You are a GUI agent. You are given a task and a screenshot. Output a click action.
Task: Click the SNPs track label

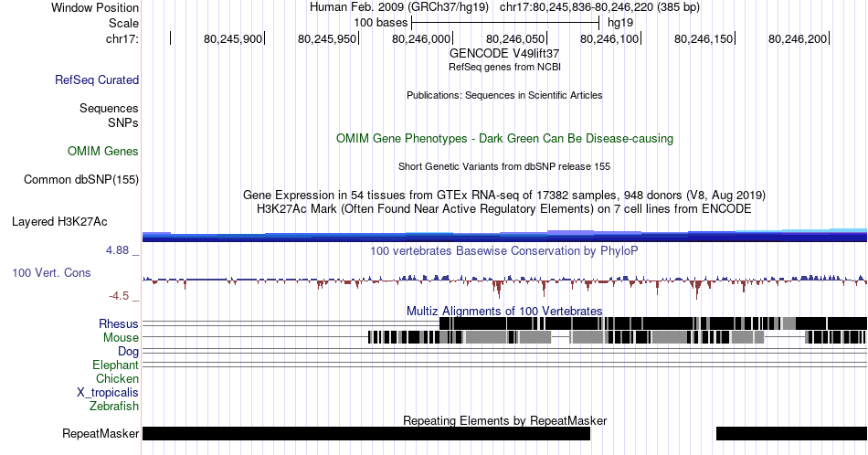[x=123, y=122]
